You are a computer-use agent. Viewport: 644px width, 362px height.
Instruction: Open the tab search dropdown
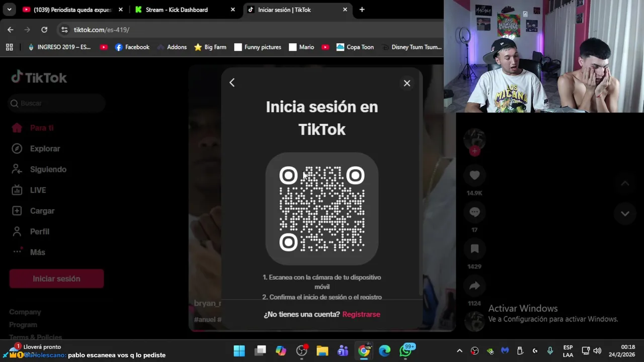coord(9,10)
